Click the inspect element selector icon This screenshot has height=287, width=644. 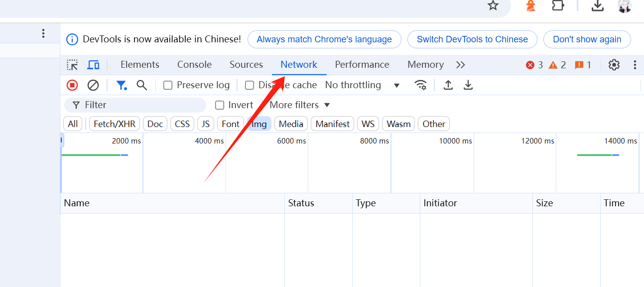[x=73, y=65]
